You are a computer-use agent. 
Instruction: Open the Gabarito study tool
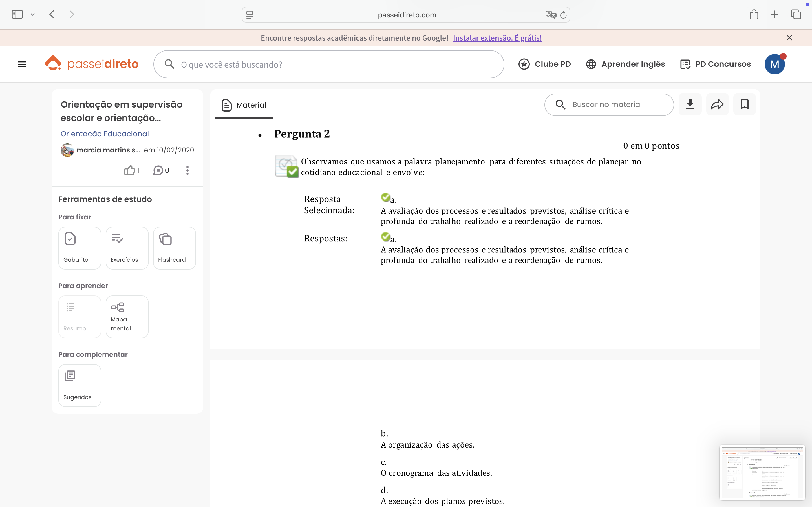click(80, 248)
